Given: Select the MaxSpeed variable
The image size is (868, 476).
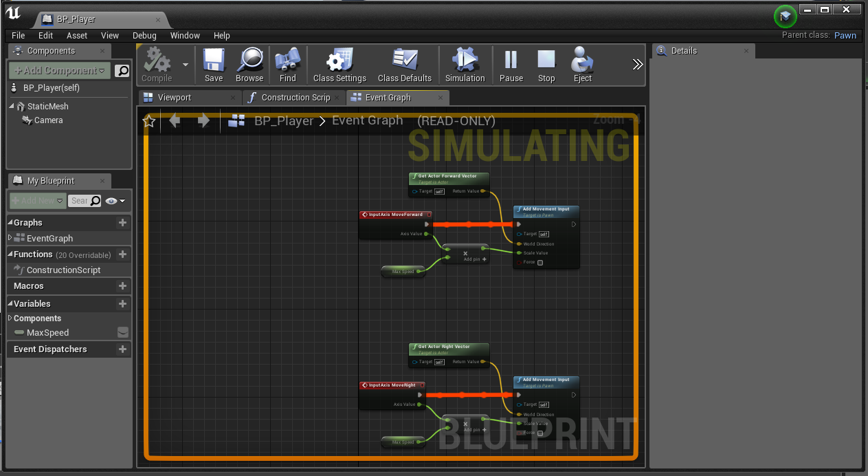Looking at the screenshot, I should tap(47, 333).
